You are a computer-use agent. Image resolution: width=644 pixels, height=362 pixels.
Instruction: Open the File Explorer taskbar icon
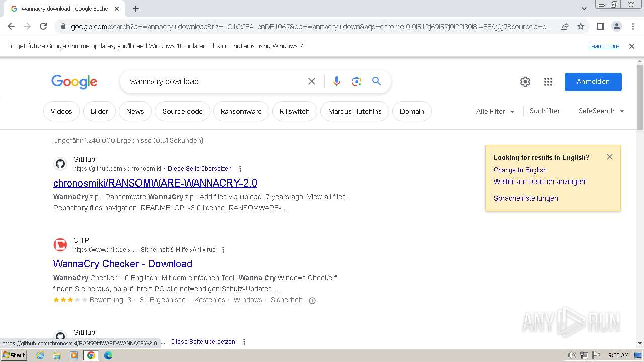point(57,355)
